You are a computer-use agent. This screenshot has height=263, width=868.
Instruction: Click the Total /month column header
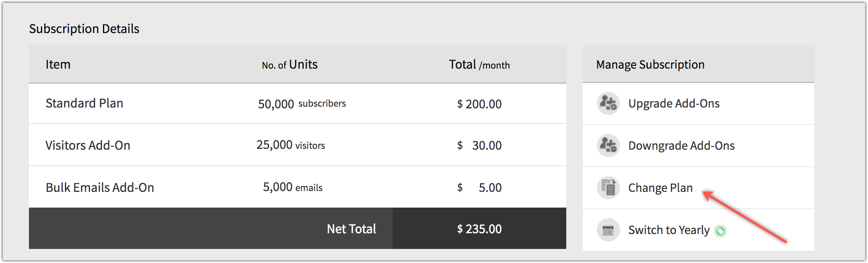click(x=479, y=65)
